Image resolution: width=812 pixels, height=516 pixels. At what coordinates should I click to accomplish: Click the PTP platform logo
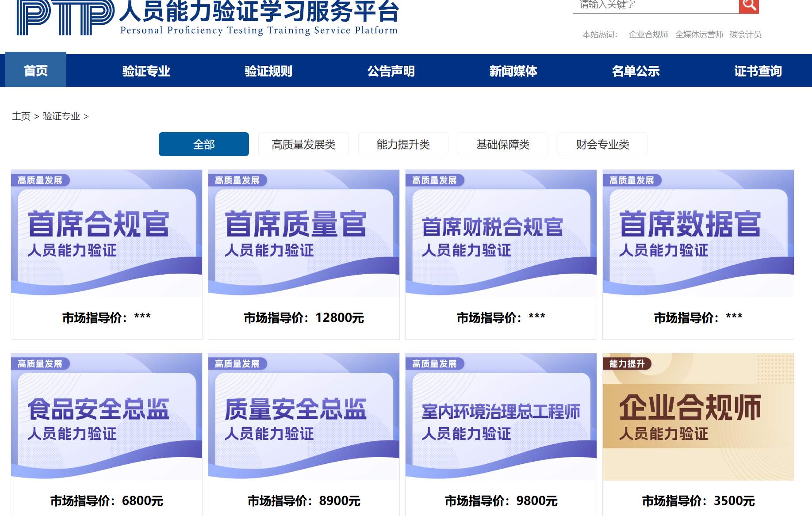click(65, 18)
